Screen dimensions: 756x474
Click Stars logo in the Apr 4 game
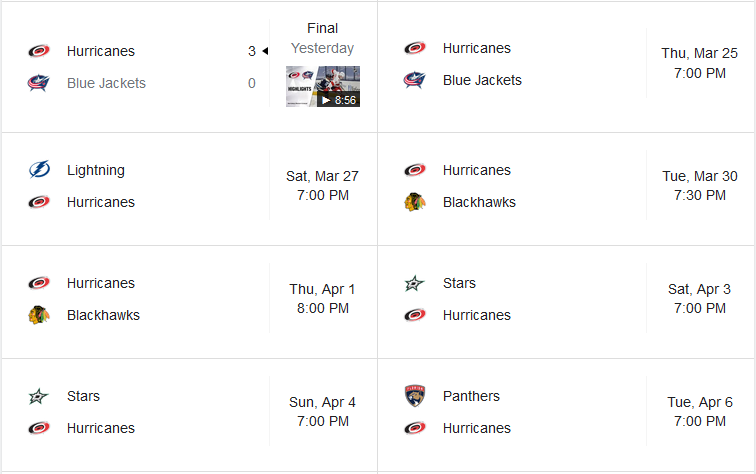39,396
